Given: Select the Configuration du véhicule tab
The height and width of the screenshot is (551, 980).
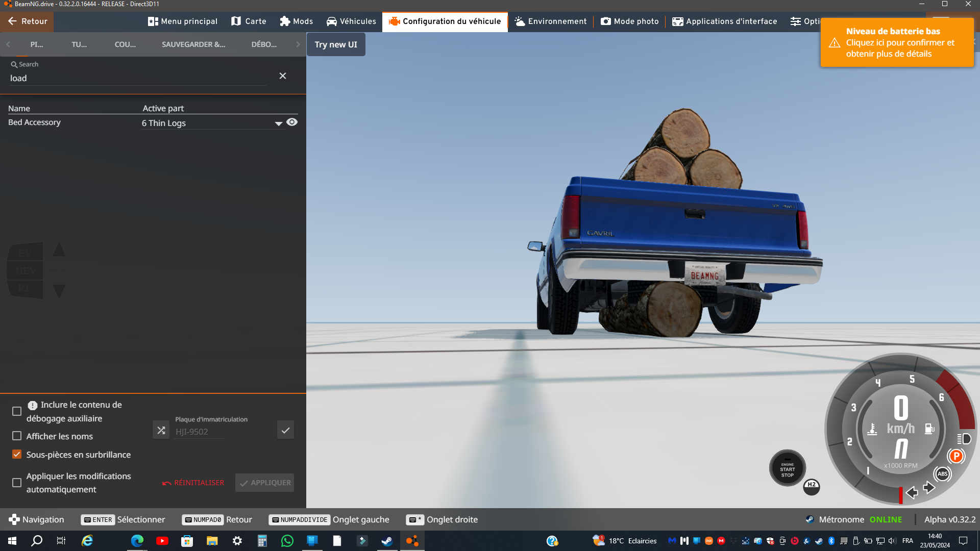Looking at the screenshot, I should coord(445,21).
